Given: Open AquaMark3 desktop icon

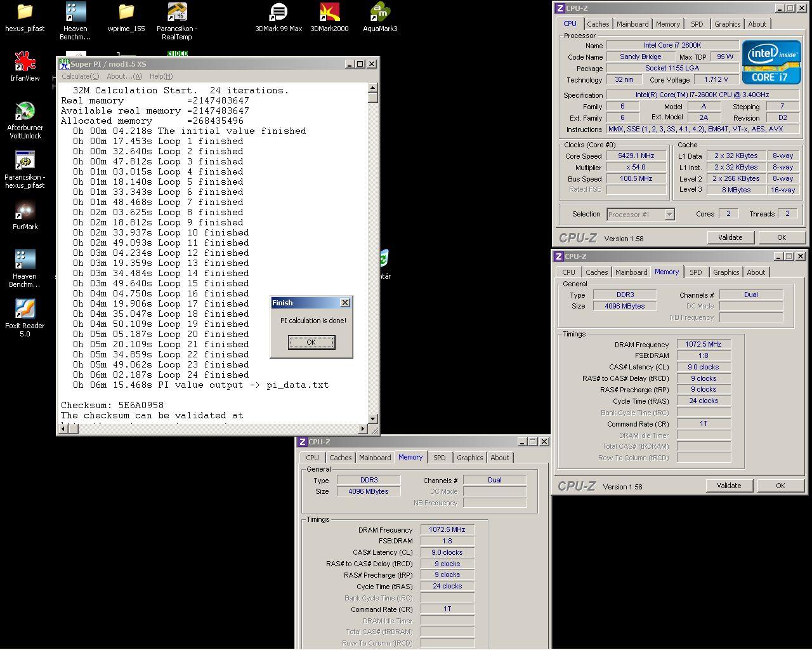Looking at the screenshot, I should tap(380, 18).
